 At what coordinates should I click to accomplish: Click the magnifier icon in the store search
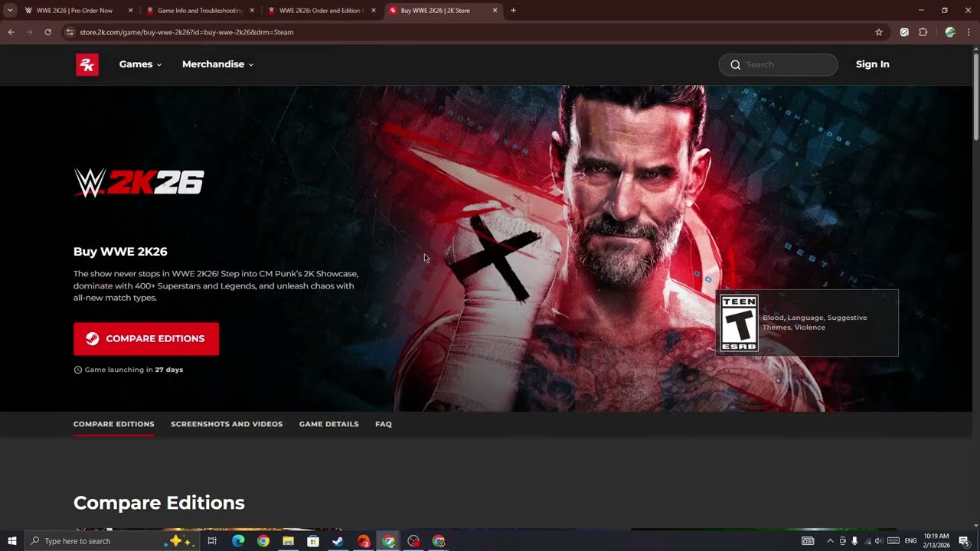pos(736,64)
